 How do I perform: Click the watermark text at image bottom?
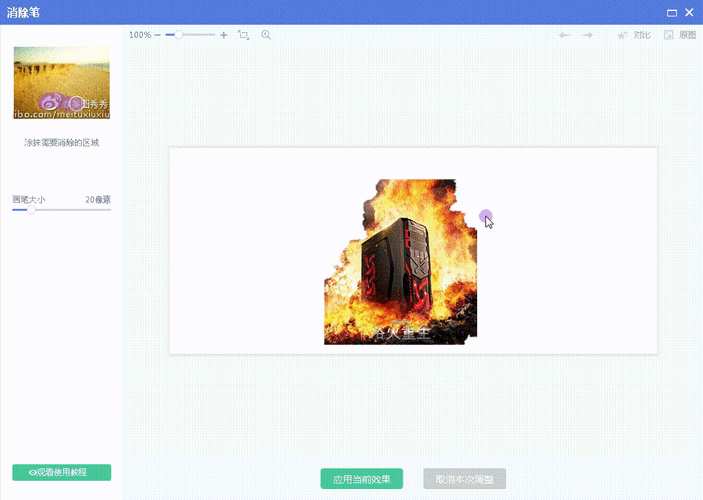(x=398, y=333)
